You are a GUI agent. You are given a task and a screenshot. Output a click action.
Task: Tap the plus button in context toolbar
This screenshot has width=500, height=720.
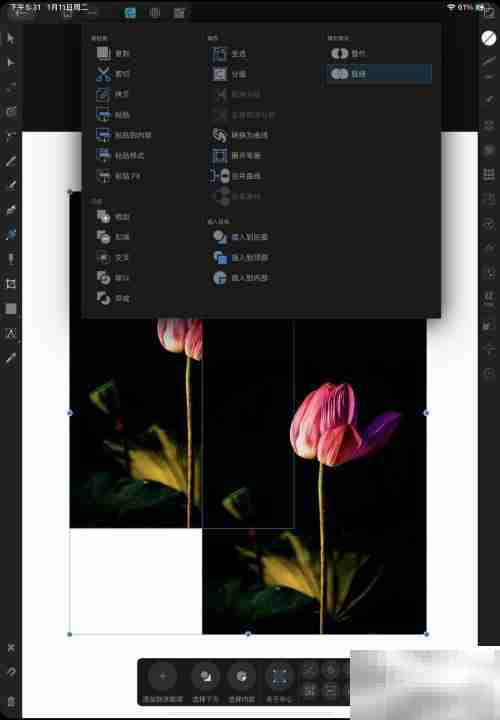[163, 676]
